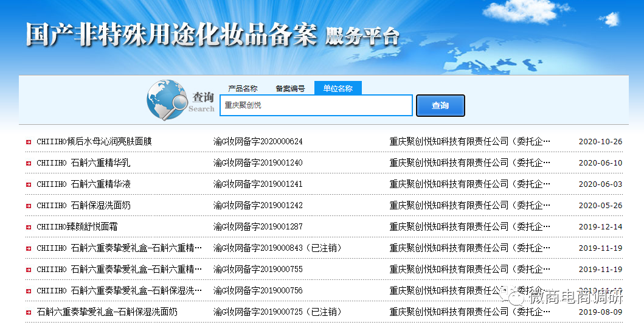This screenshot has height=325, width=644.
Task: Click the date 2020-06-10
Action: [600, 163]
